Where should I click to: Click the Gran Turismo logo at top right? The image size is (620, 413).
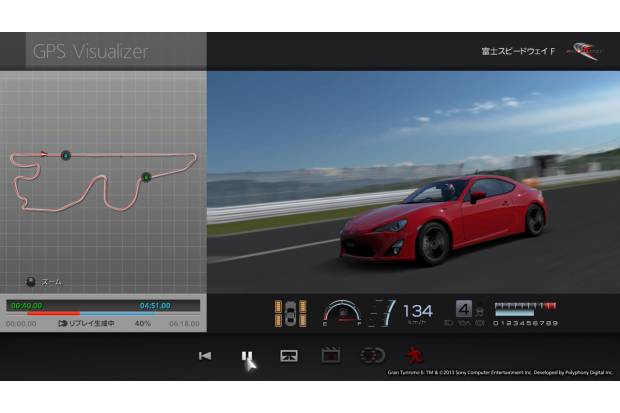pos(585,51)
